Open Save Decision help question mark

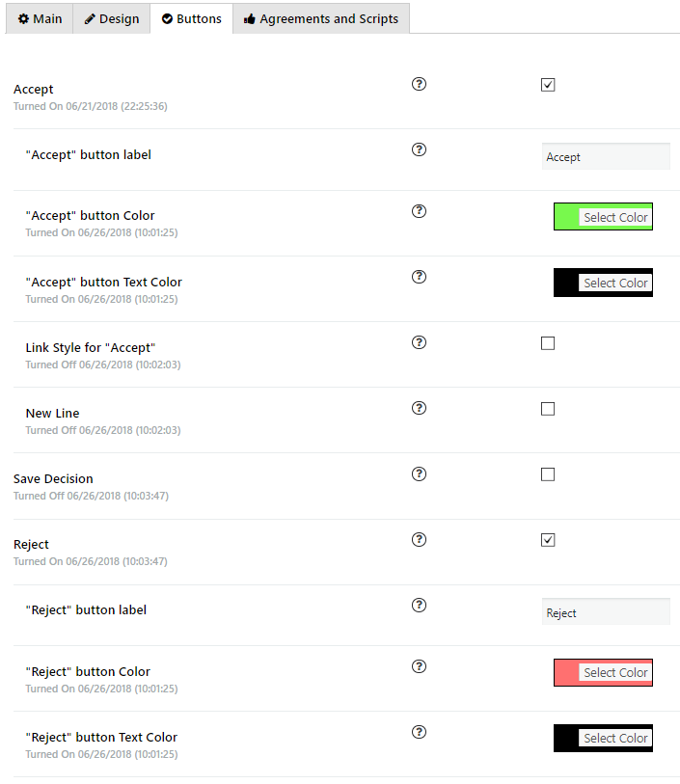click(x=419, y=473)
